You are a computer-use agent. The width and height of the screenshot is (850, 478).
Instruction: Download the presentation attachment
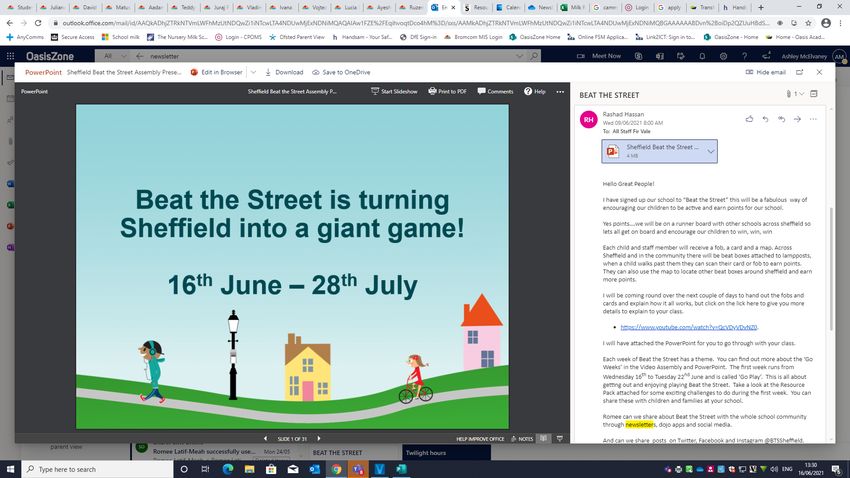point(284,72)
